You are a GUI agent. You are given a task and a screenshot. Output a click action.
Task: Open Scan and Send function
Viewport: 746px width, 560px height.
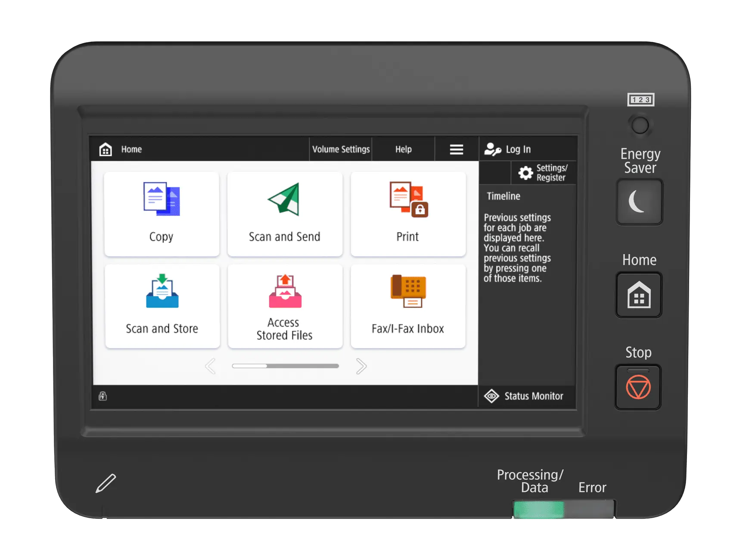pos(285,214)
